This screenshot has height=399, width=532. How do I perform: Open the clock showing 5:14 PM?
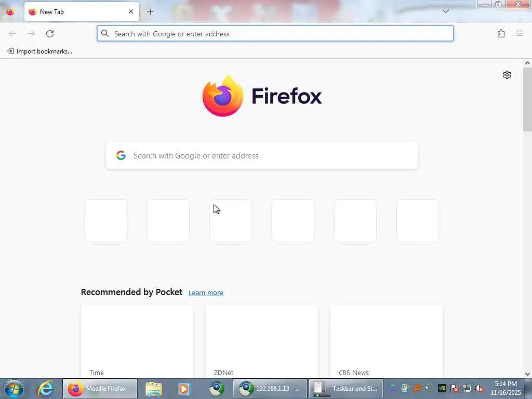506,388
